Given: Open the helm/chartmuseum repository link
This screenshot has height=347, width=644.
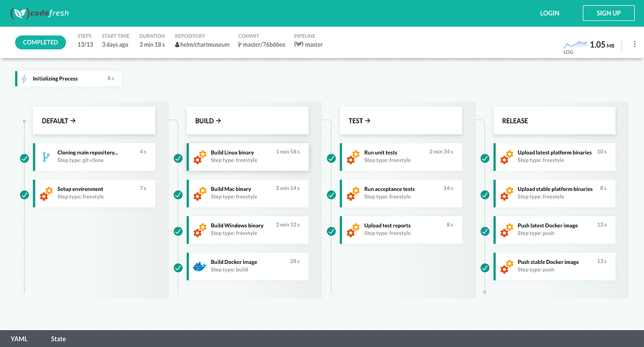Looking at the screenshot, I should [x=203, y=45].
